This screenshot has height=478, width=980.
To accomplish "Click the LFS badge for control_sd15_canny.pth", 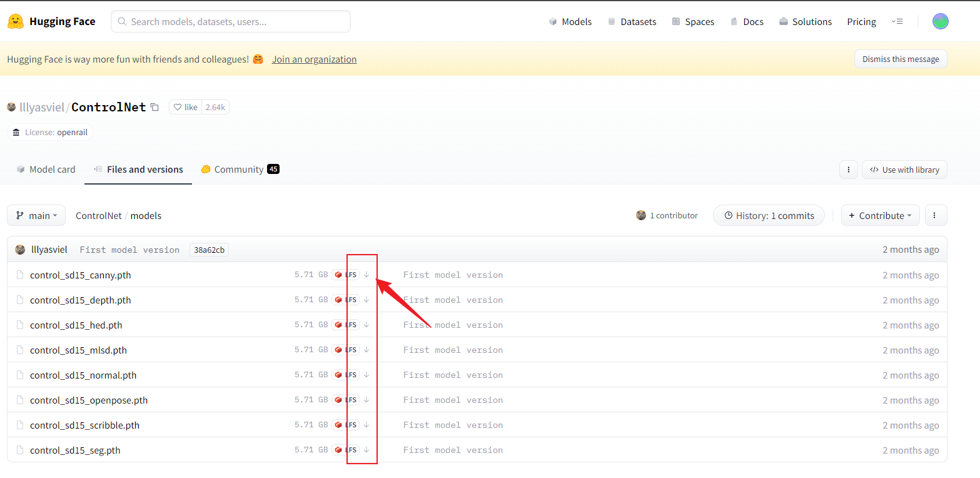I will [x=346, y=275].
